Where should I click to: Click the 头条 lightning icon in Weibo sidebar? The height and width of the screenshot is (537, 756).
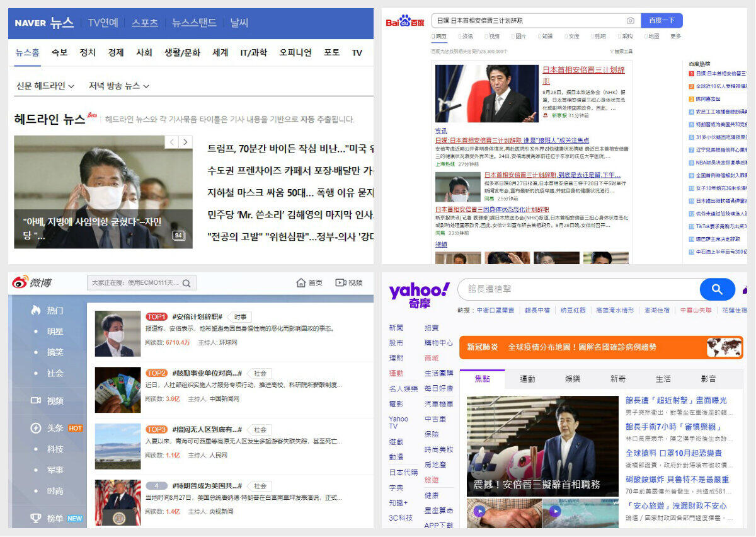point(36,428)
